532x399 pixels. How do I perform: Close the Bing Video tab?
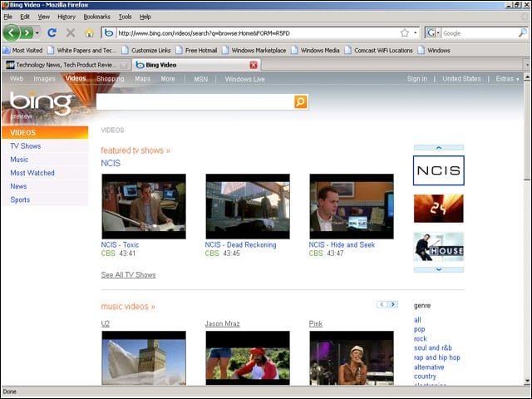point(254,65)
